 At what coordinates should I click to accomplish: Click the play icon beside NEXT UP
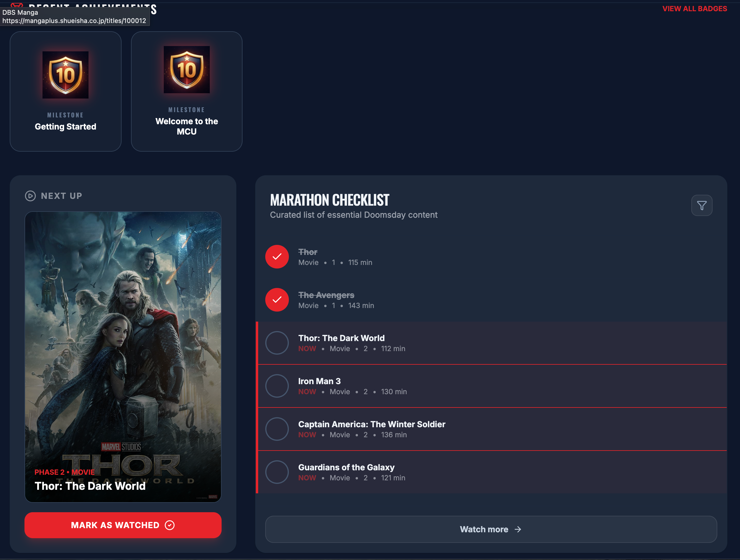point(30,196)
